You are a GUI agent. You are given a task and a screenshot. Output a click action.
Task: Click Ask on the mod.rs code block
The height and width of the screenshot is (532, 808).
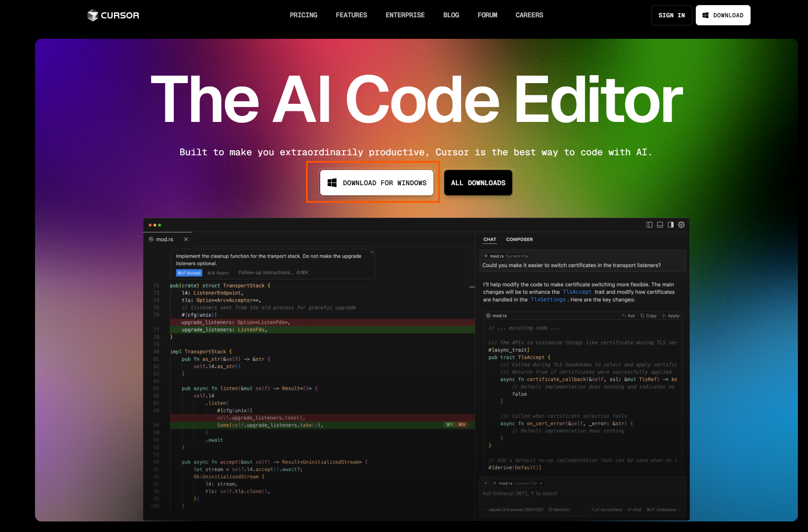[x=628, y=316]
